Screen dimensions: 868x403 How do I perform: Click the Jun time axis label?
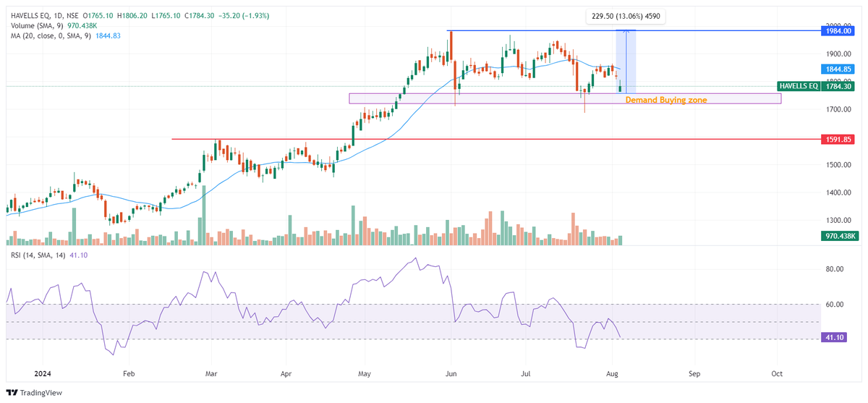(x=451, y=375)
